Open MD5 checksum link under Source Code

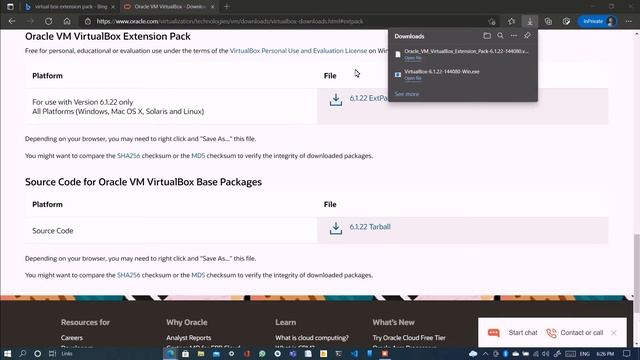tap(198, 275)
